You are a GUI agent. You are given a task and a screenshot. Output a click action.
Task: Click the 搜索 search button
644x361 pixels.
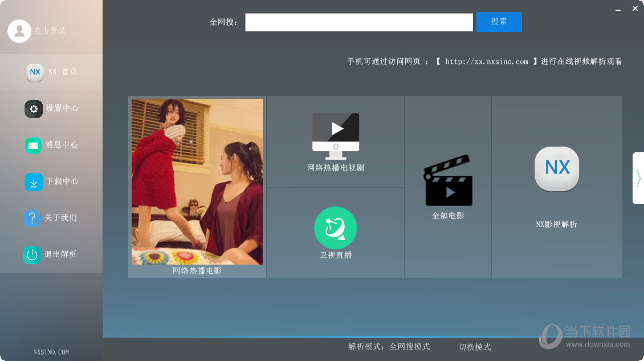(x=499, y=22)
